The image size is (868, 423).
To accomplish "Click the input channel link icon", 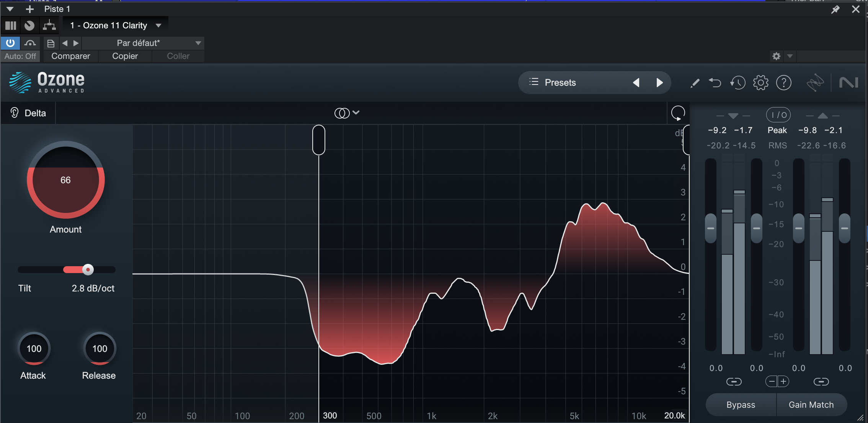I will coord(734,382).
